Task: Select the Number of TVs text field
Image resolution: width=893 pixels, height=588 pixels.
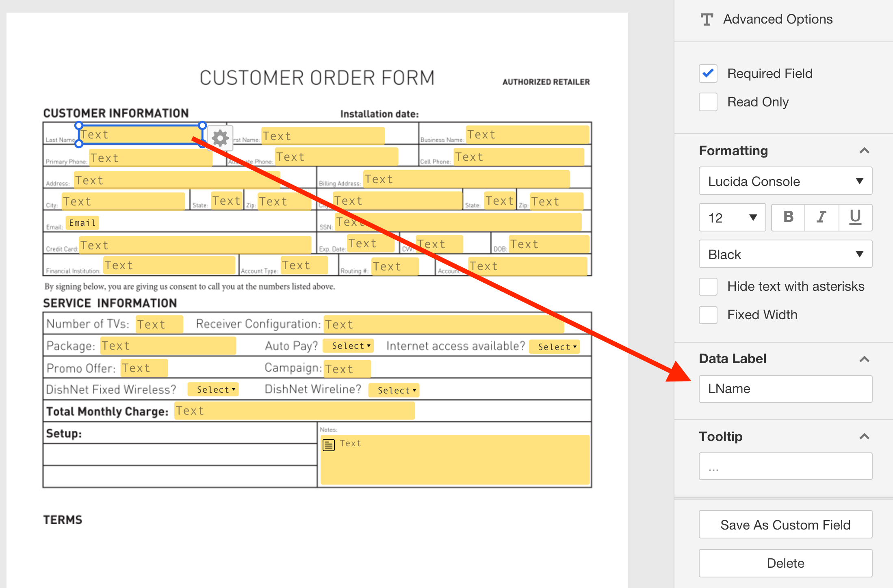Action: coord(159,324)
